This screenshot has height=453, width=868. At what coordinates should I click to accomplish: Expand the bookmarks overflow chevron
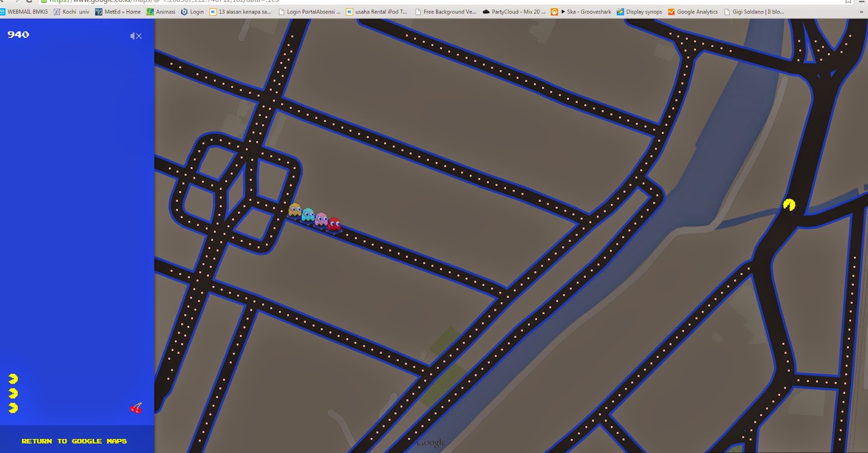[861, 11]
